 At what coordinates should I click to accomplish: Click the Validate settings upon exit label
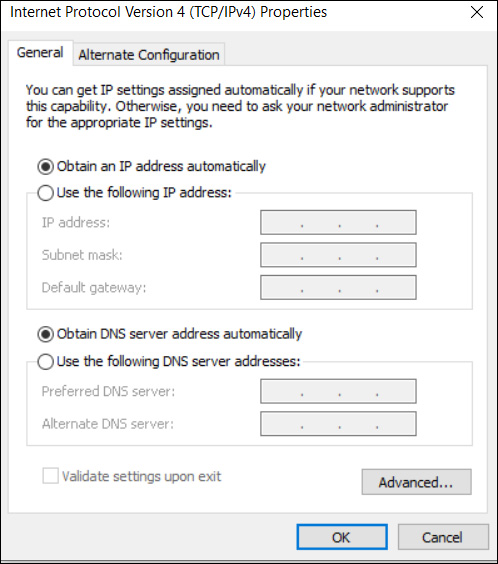click(142, 477)
